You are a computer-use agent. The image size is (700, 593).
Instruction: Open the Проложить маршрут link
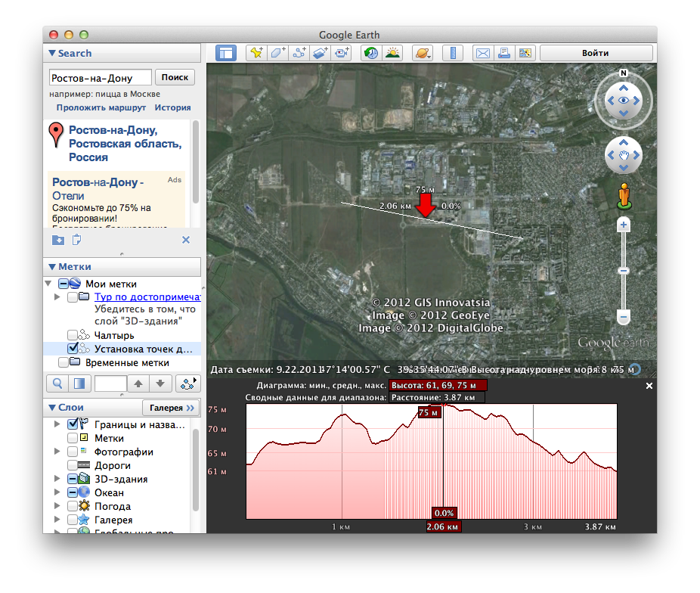pyautogui.click(x=101, y=107)
